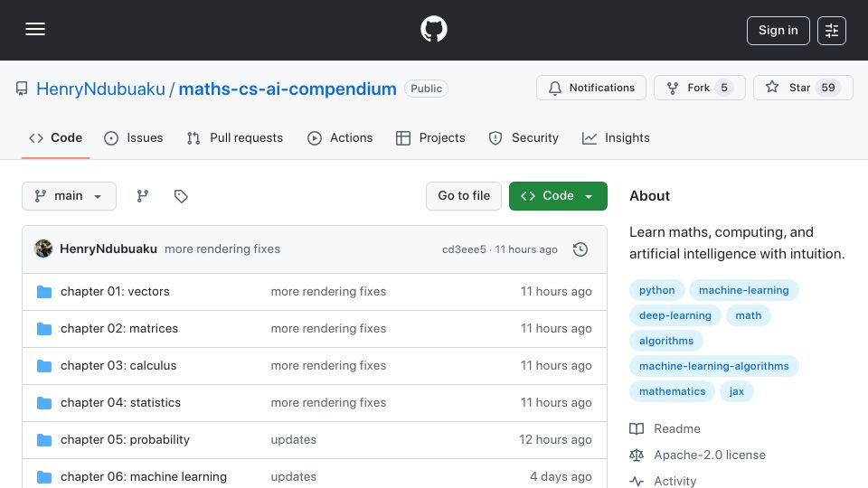Select the machine-learning-algorithms topic tag
868x488 pixels.
tap(714, 366)
